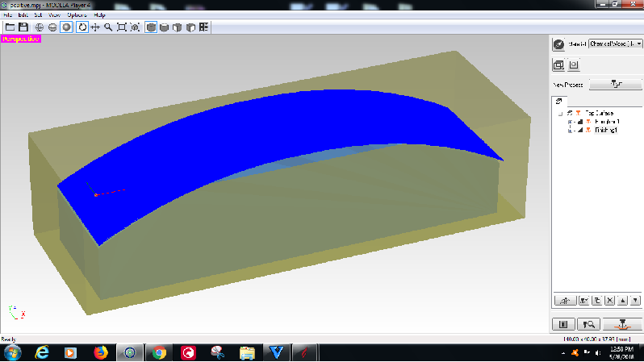
Task: Click the Perspective view label
Action: (x=21, y=39)
